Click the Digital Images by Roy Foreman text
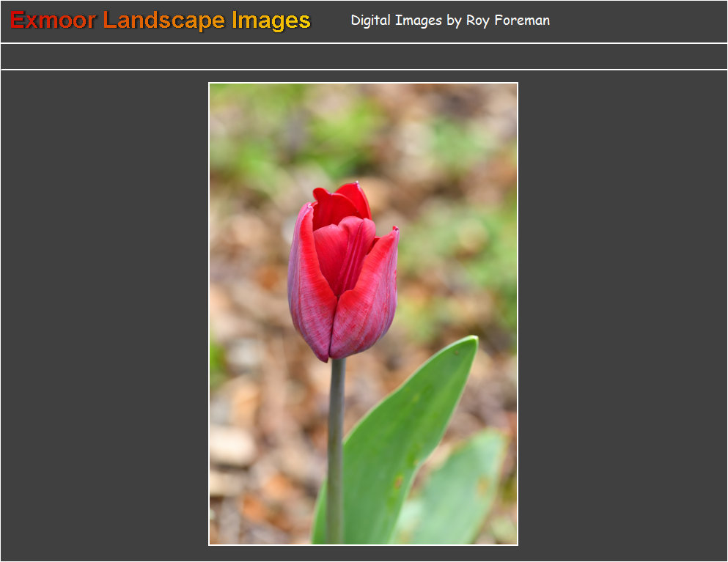 tap(450, 21)
